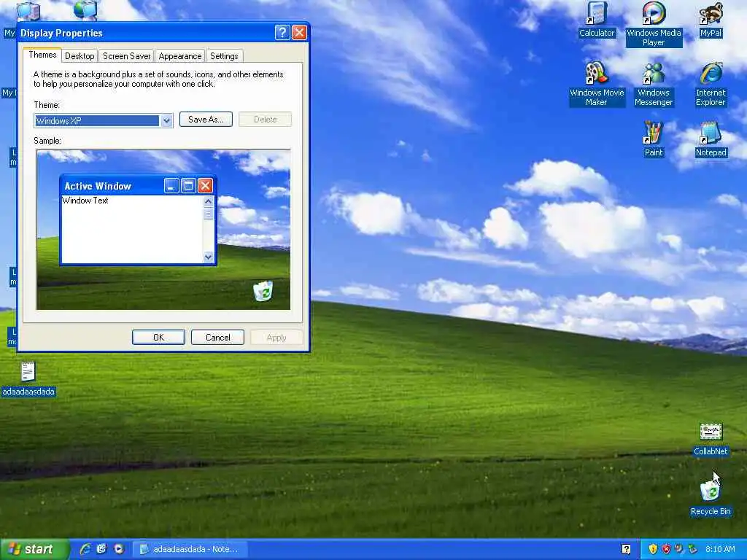747x560 pixels.
Task: Click the Display Properties help question button
Action: click(x=282, y=32)
